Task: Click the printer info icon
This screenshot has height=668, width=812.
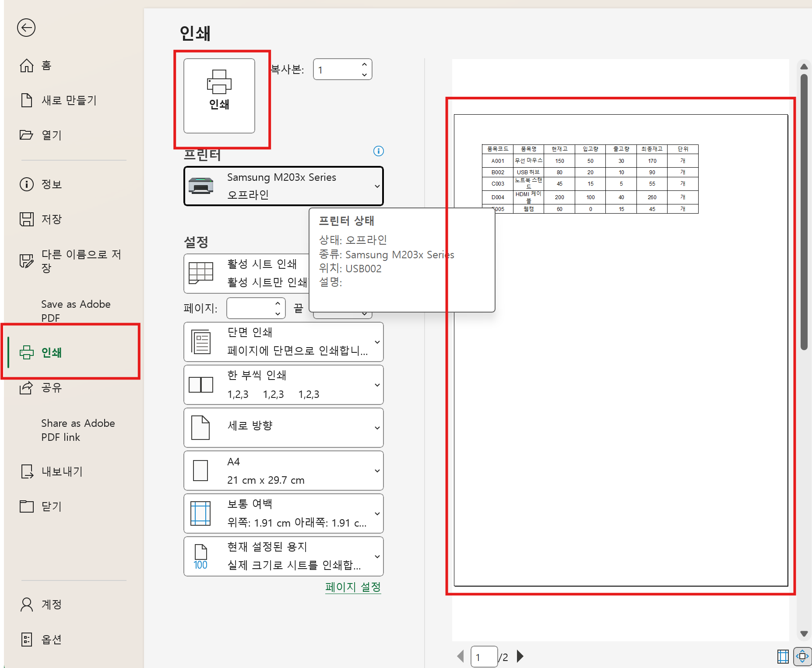Action: [x=379, y=151]
